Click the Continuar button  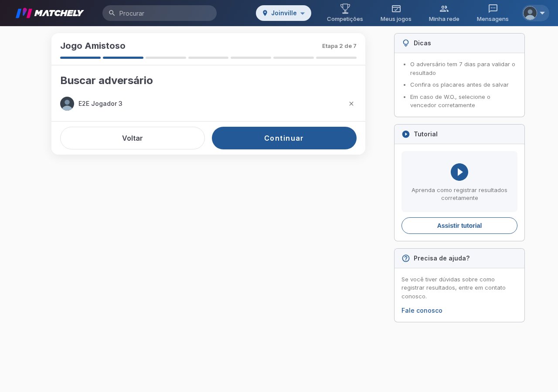pos(284,138)
